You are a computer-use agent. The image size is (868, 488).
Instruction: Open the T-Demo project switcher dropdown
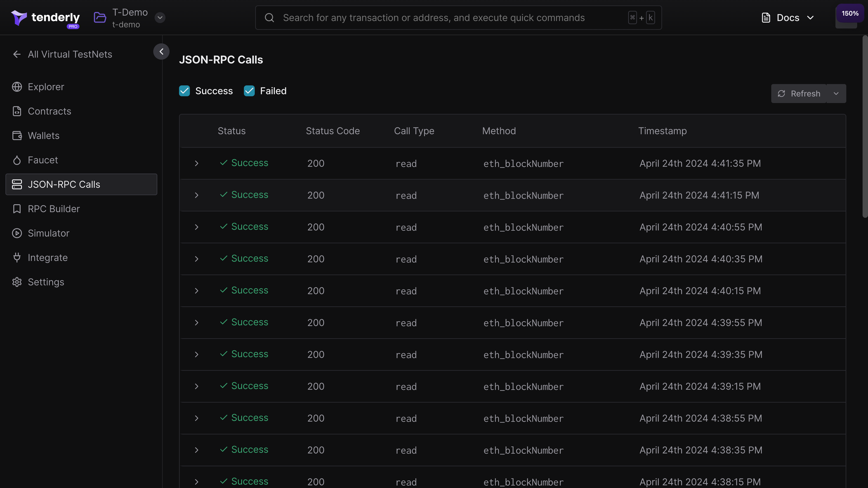pos(160,18)
